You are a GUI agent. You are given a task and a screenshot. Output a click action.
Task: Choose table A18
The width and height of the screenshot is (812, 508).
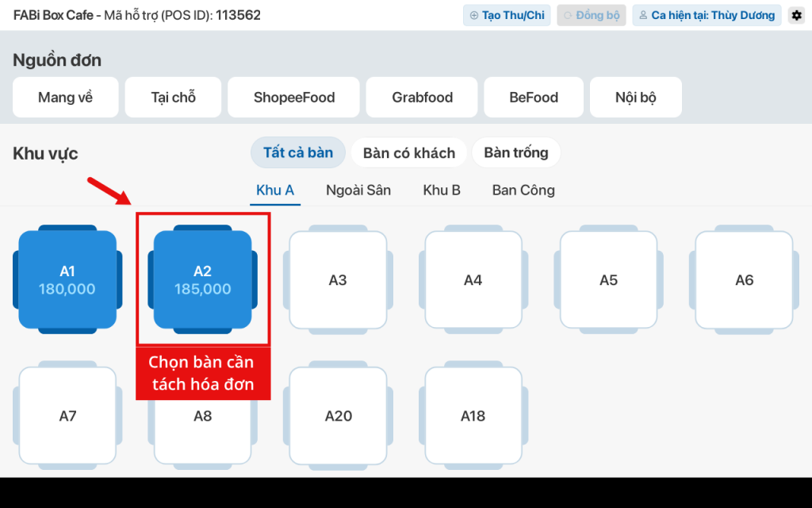tap(473, 416)
